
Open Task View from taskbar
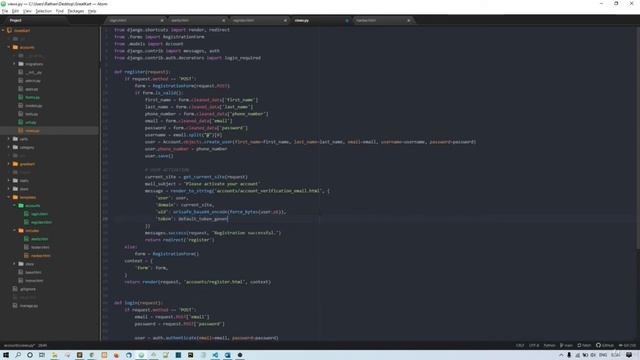[x=42, y=355]
